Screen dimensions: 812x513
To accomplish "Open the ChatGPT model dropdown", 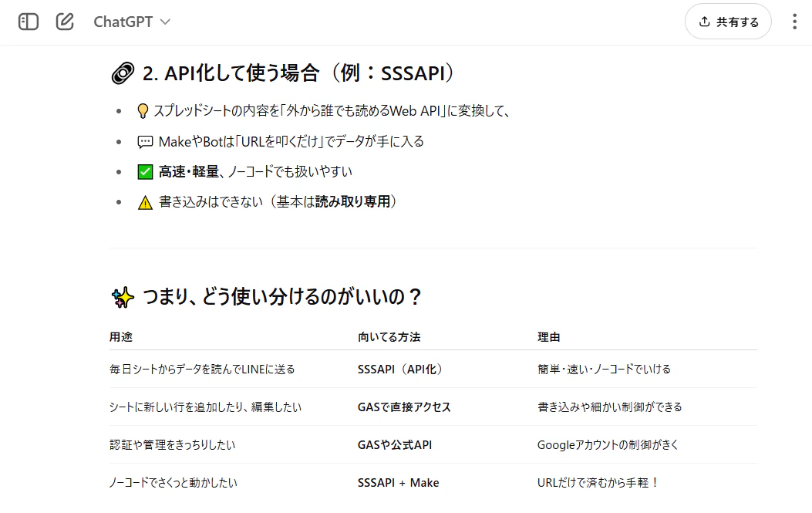I will click(132, 22).
